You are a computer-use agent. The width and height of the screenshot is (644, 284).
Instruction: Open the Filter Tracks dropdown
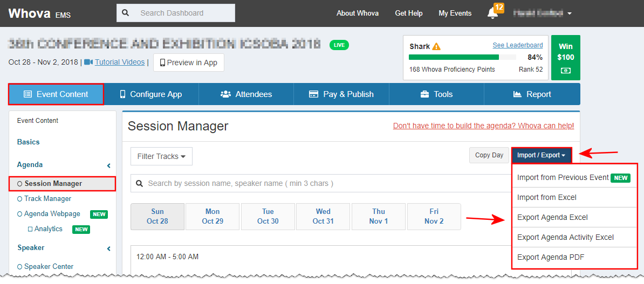(x=161, y=156)
